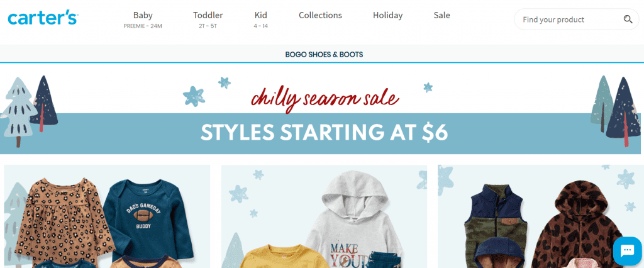The height and width of the screenshot is (268, 644).
Task: Click the Styles Starting at $6 banner
Action: (x=324, y=132)
